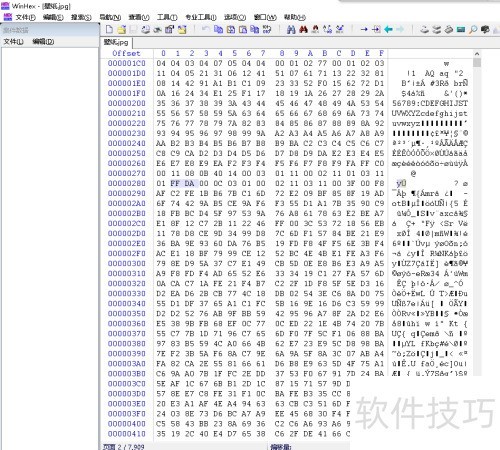Image resolution: width=500 pixels, height=450 pixels.
Task: Click the highlighted FF byte at offset 00000280
Action: point(175,183)
